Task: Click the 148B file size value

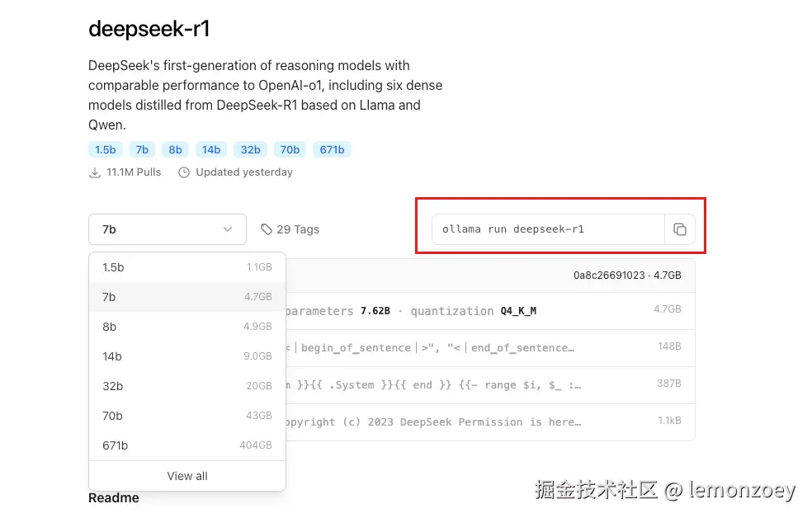Action: coord(669,346)
